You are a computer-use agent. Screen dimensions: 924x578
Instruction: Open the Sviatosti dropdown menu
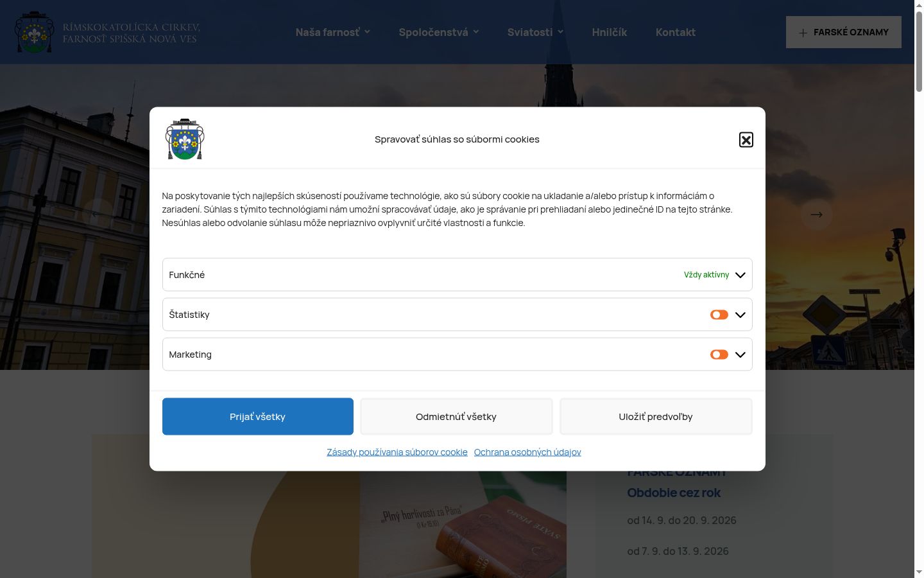535,32
